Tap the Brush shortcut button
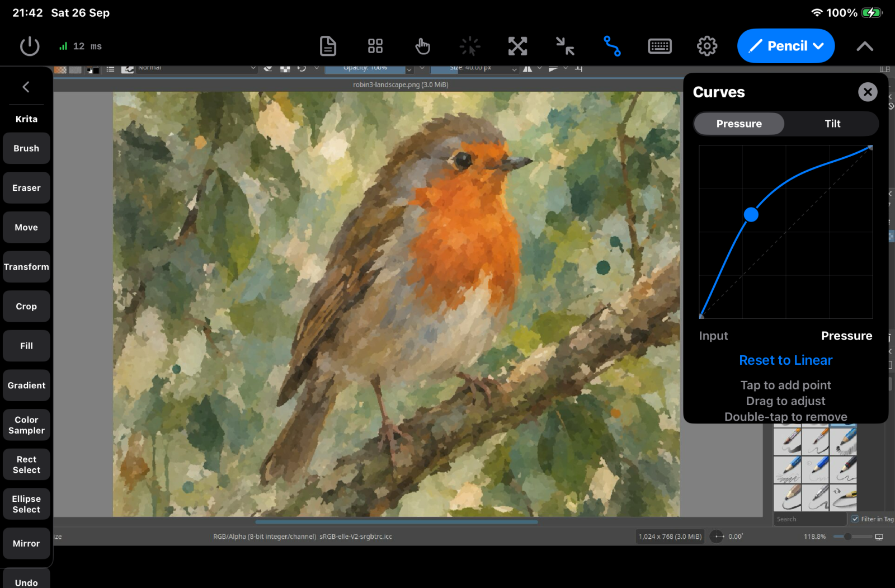 tap(26, 148)
